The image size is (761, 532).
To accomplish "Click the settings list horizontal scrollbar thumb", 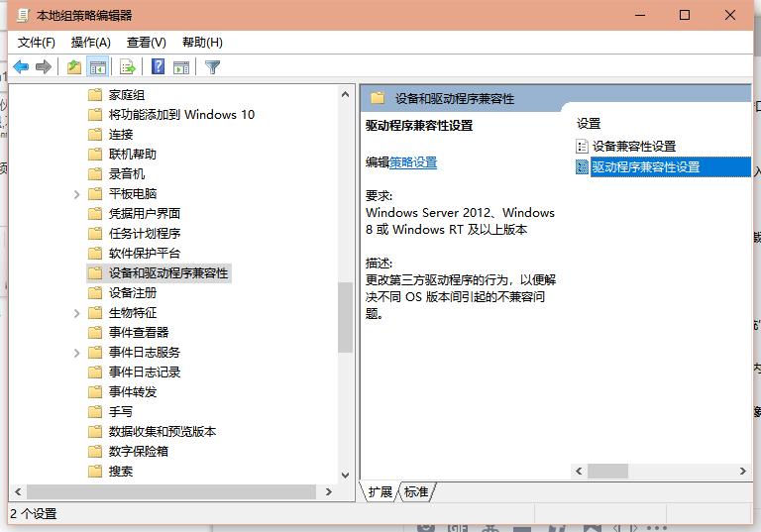I will 608,471.
